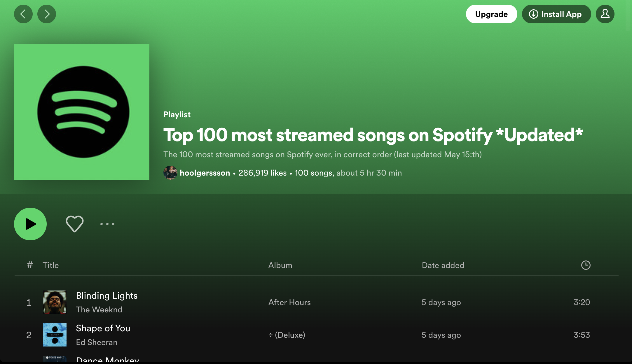Sort tracks by the Album column
The height and width of the screenshot is (364, 632).
point(280,265)
